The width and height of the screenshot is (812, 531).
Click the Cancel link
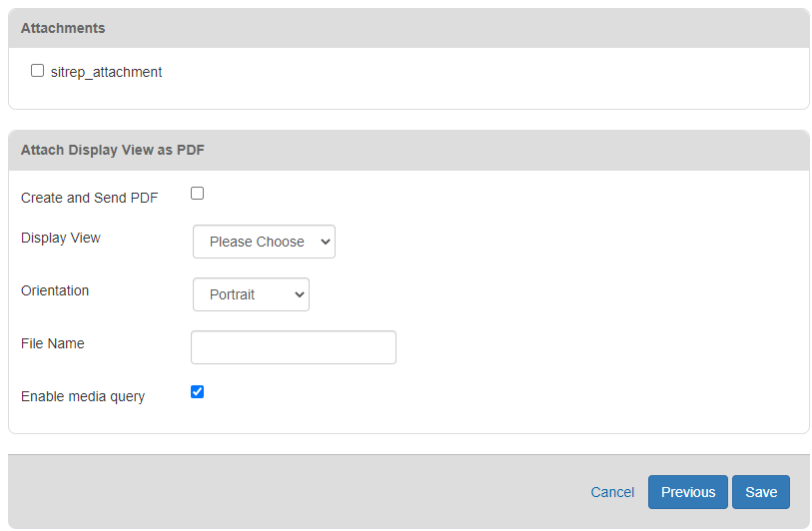pos(612,492)
